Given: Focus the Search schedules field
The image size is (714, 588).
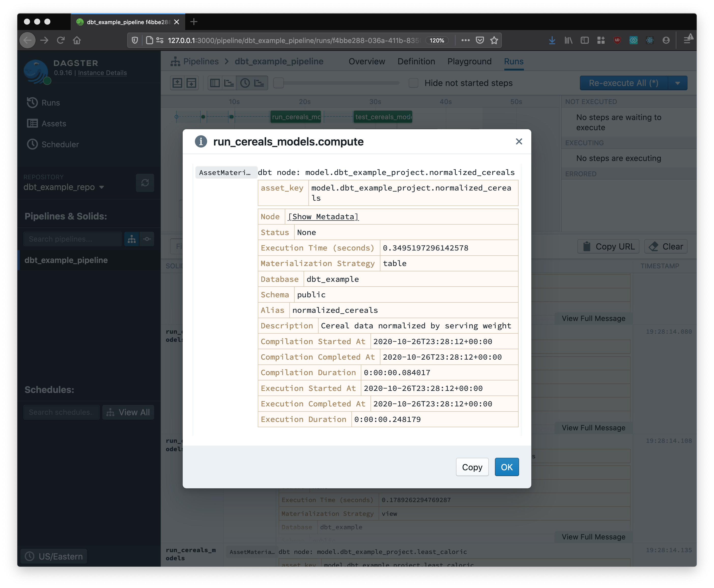Looking at the screenshot, I should [61, 412].
